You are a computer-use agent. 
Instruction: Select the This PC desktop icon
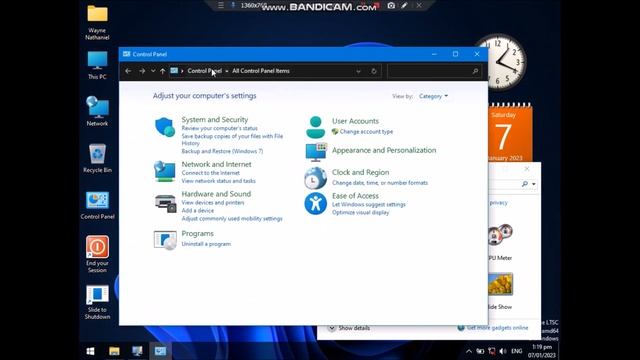click(97, 65)
